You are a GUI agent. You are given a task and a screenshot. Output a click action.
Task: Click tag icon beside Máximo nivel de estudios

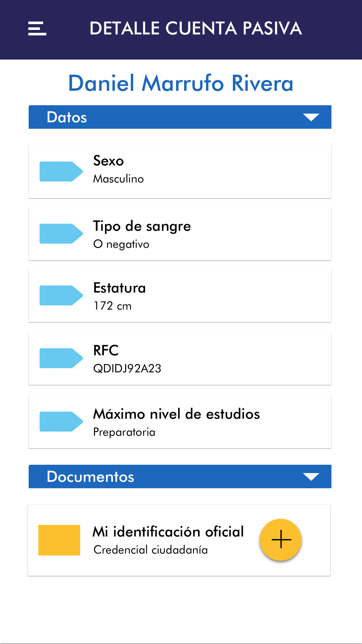coord(61,422)
